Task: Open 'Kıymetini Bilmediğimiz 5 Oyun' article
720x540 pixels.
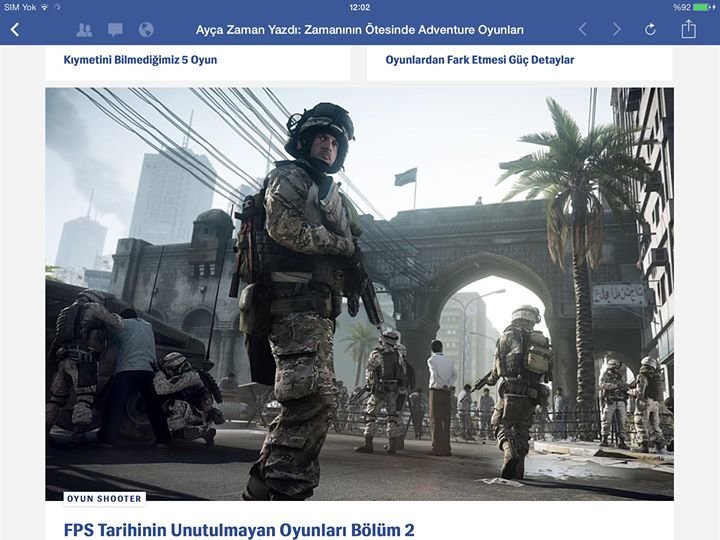Action: (140, 60)
